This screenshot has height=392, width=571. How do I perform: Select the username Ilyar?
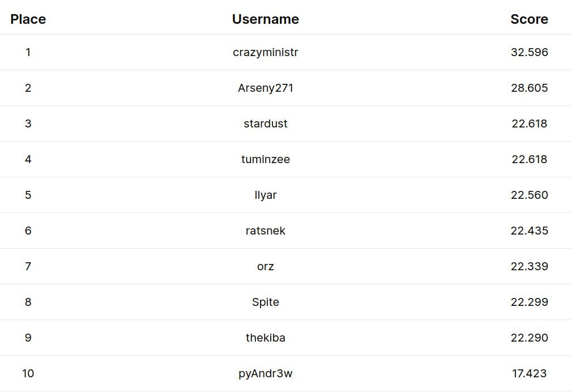(x=265, y=195)
